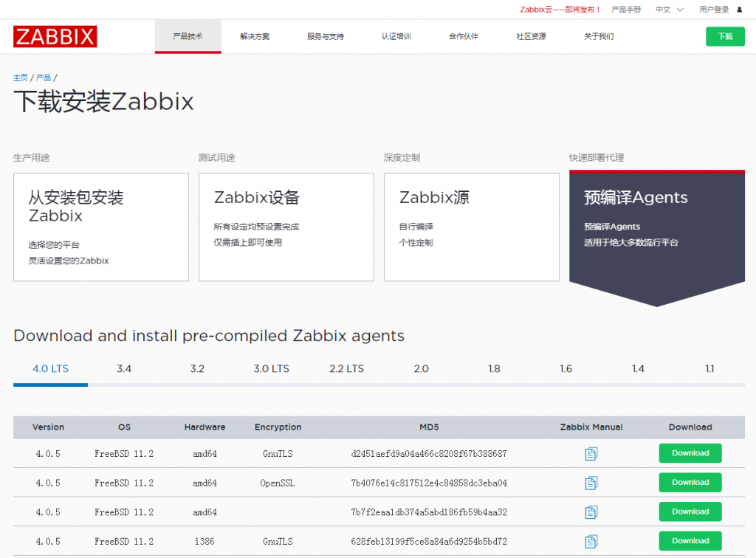Download the FreeBSD amd64 OpenSSL agent
Screen dimensions: 756x558
coord(690,483)
